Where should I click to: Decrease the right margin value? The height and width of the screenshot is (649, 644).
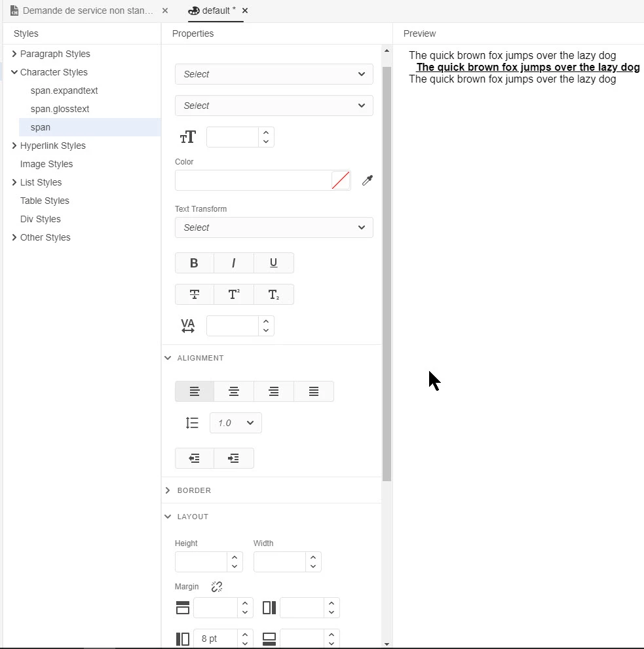331,612
